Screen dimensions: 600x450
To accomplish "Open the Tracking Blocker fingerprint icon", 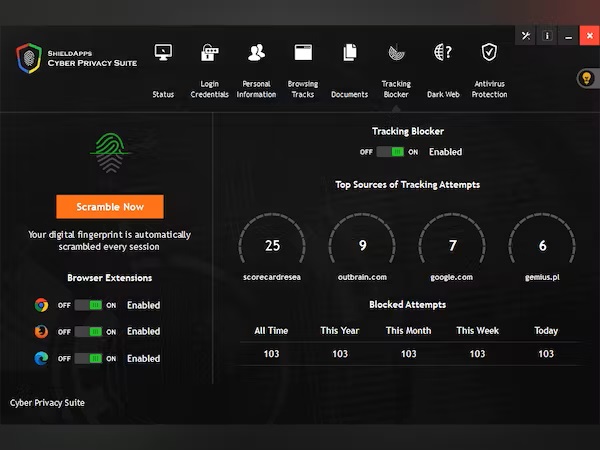I will 396,52.
